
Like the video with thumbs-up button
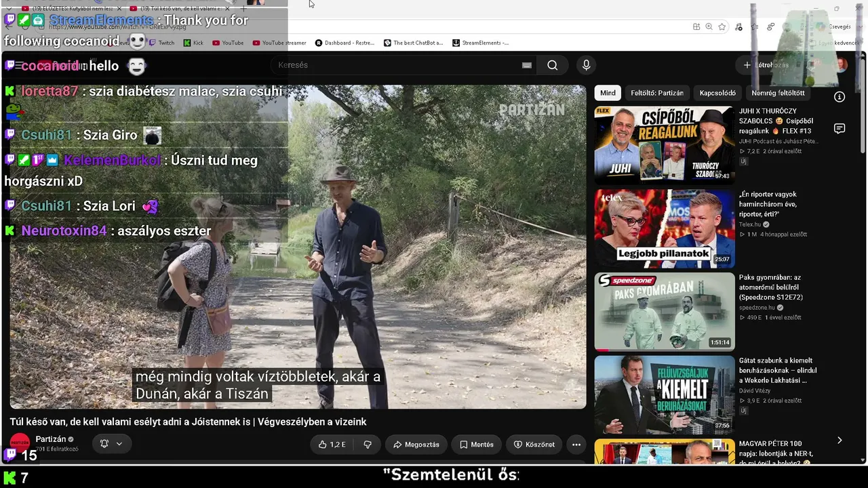click(x=332, y=445)
